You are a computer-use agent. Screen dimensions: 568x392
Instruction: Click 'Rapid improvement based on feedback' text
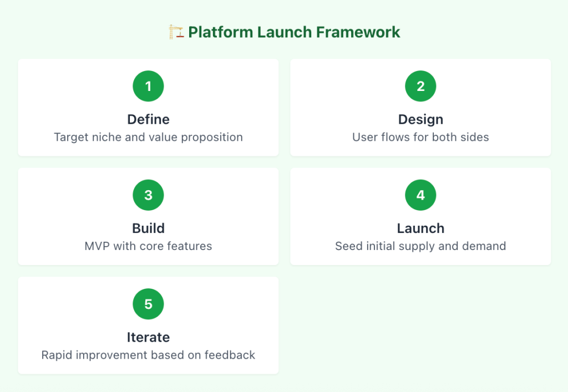(x=148, y=355)
